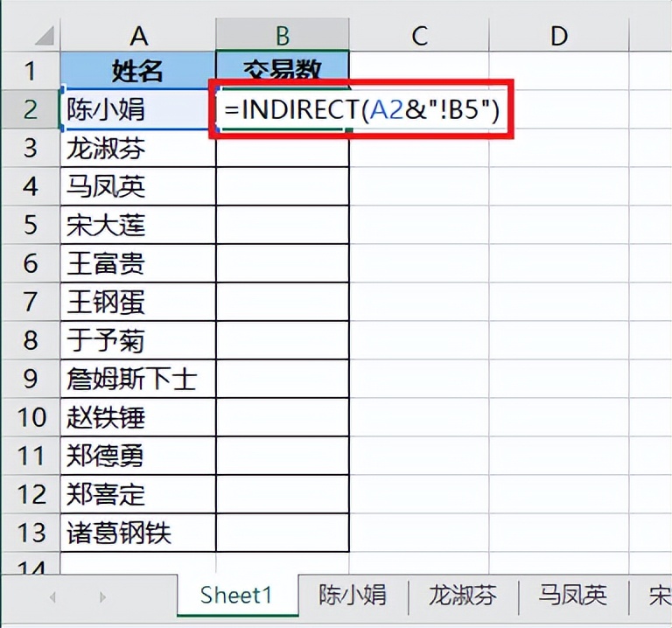Click empty cell B5 beside 宋大莲
Image resolution: width=672 pixels, height=628 pixels.
point(283,225)
